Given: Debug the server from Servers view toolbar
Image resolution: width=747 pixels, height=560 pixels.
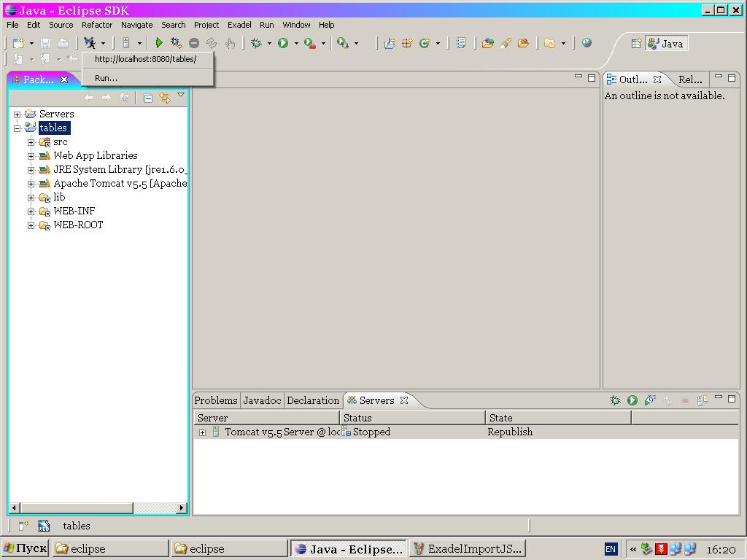Looking at the screenshot, I should point(615,400).
